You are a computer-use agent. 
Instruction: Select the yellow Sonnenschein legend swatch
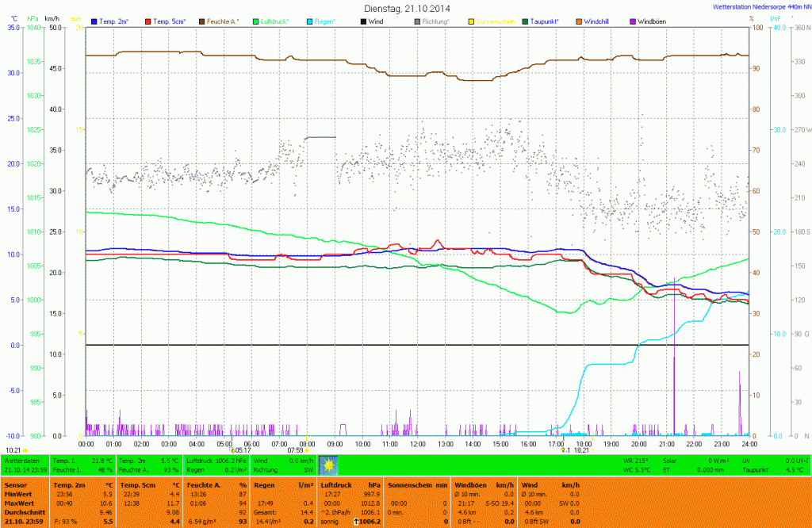coord(471,21)
